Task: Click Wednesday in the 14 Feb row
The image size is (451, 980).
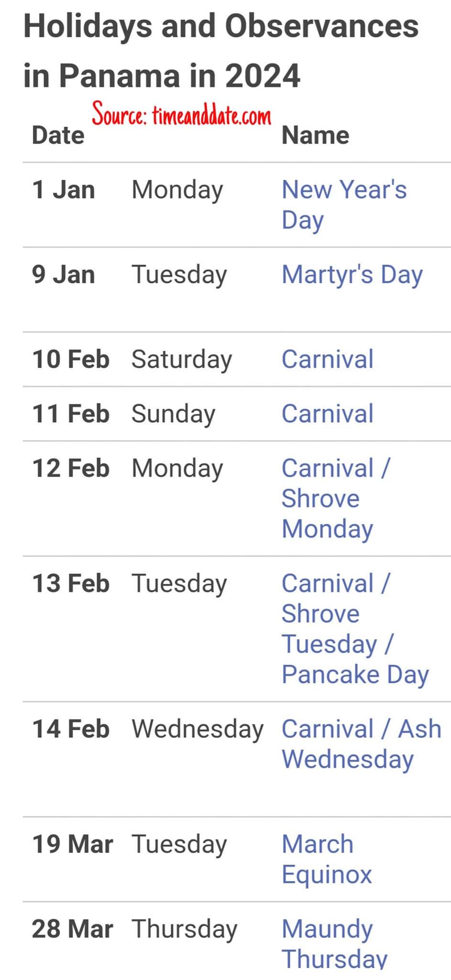Action: tap(198, 729)
